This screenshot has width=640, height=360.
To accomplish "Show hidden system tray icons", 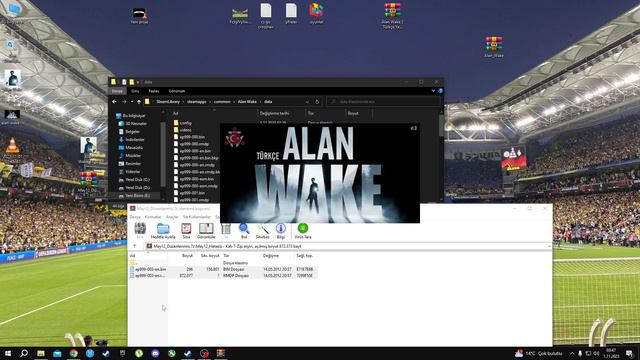I will [x=572, y=353].
